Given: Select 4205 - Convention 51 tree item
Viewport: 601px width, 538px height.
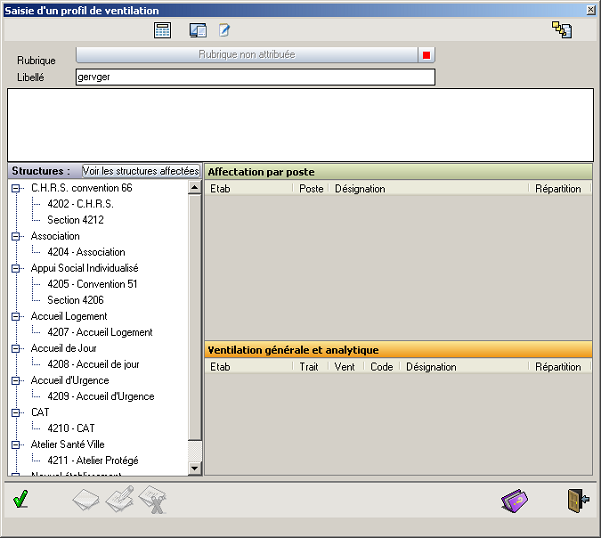Looking at the screenshot, I should click(x=92, y=284).
